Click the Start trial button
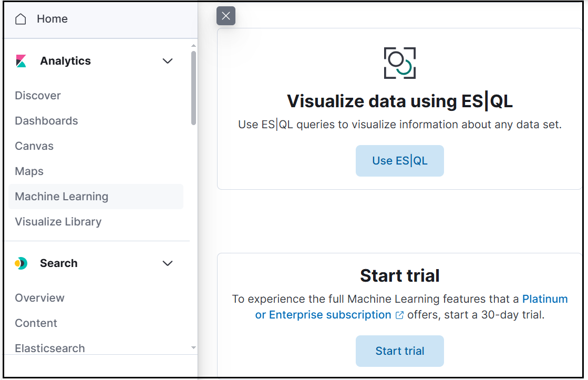This screenshot has width=588, height=380. [x=400, y=351]
